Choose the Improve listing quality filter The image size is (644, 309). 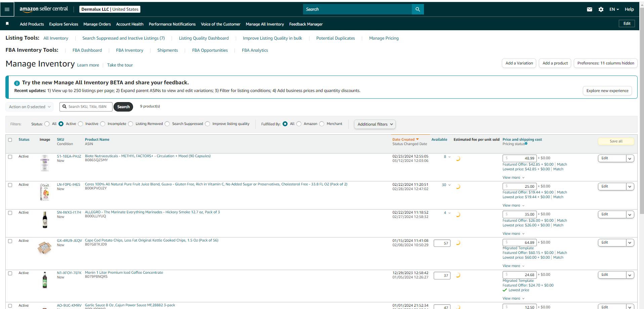pyautogui.click(x=208, y=124)
